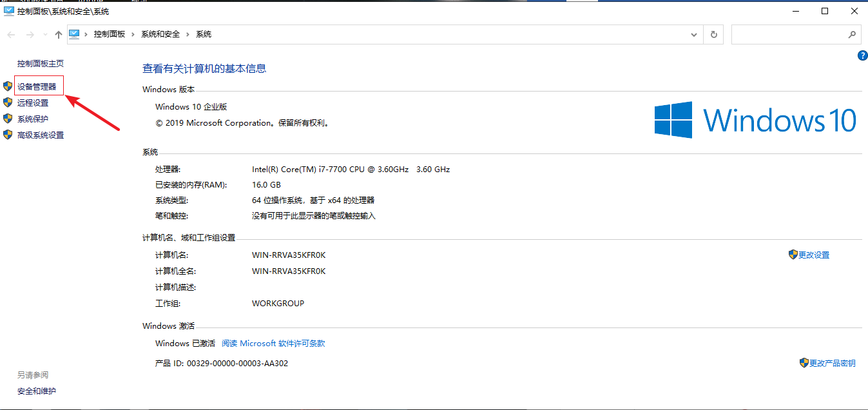Click the computer icon in address bar
The image size is (868, 410).
tap(74, 34)
